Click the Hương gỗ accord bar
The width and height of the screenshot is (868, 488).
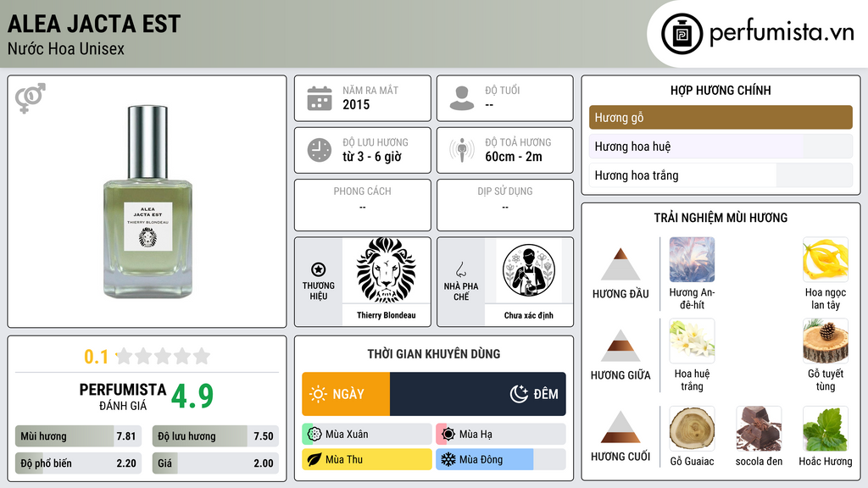[721, 117]
